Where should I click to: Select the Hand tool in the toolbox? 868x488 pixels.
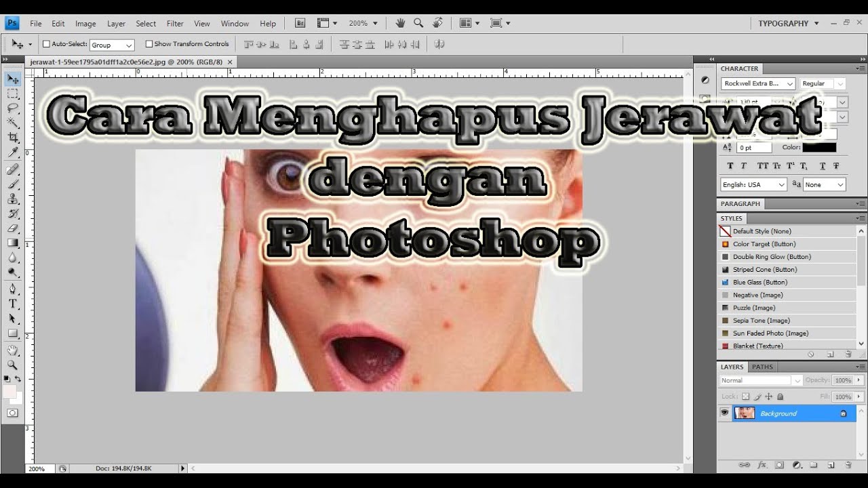(x=12, y=350)
